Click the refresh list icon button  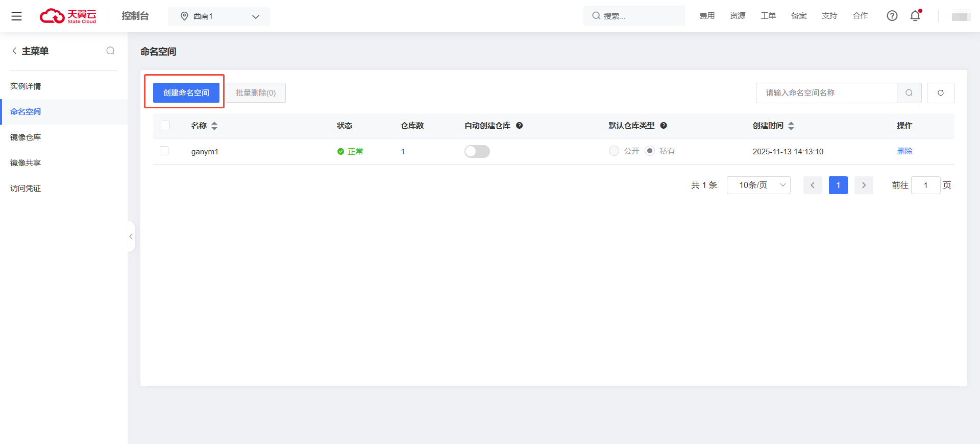pyautogui.click(x=940, y=93)
